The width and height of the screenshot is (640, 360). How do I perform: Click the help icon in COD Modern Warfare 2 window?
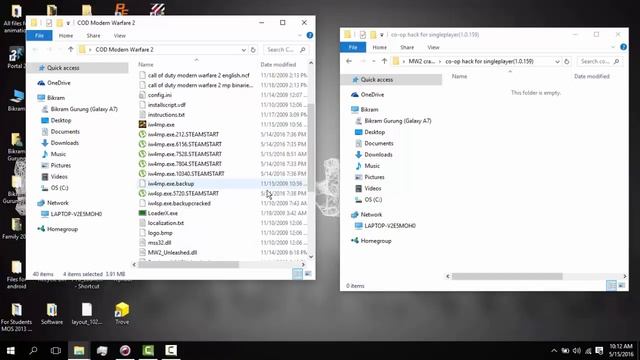[310, 36]
